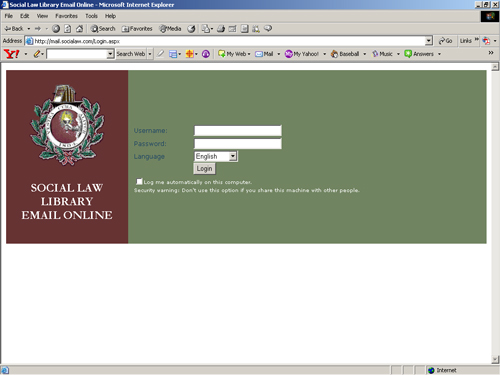Open the Media toolbar button

[170, 29]
